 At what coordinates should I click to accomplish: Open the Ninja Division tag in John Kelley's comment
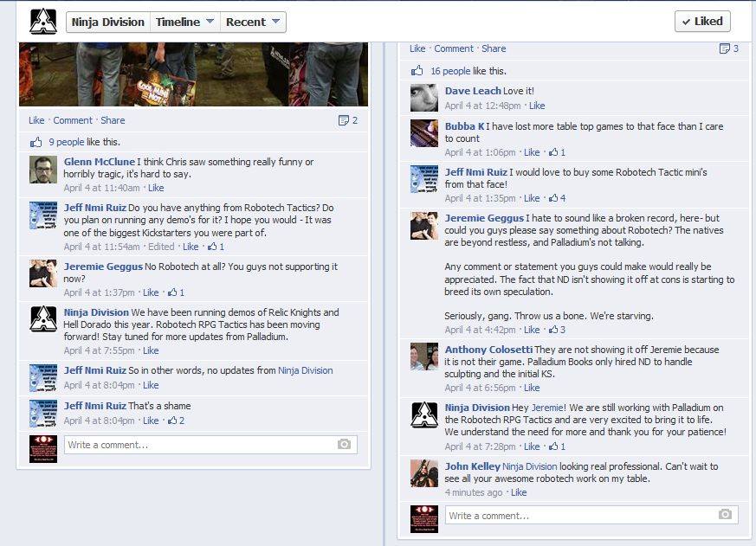tap(529, 466)
